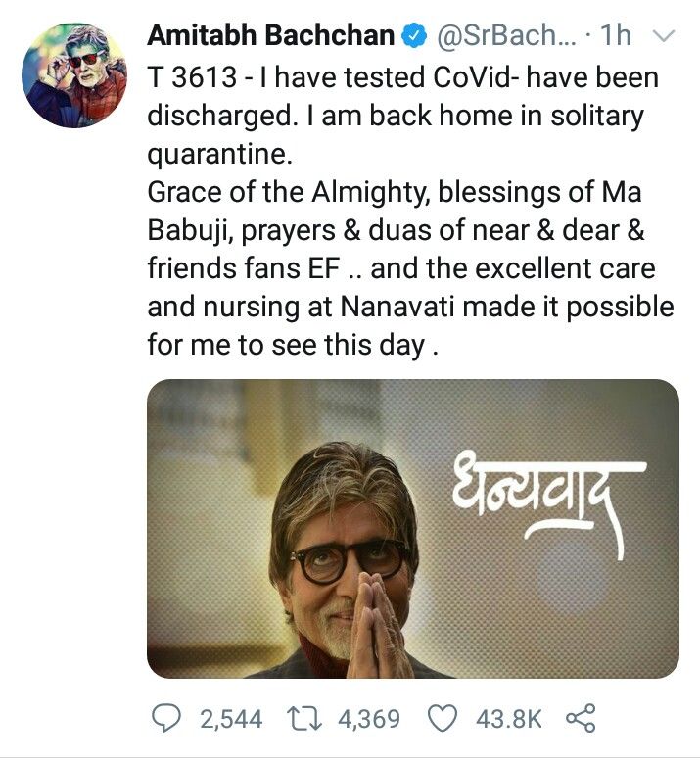Click the 1h timestamp
This screenshot has height=764, width=700.
(x=615, y=37)
